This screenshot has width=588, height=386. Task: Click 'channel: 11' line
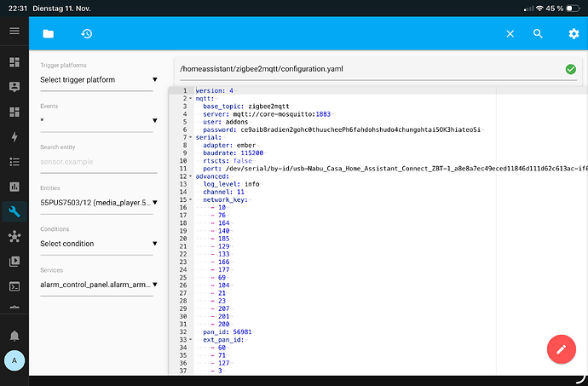(x=223, y=192)
